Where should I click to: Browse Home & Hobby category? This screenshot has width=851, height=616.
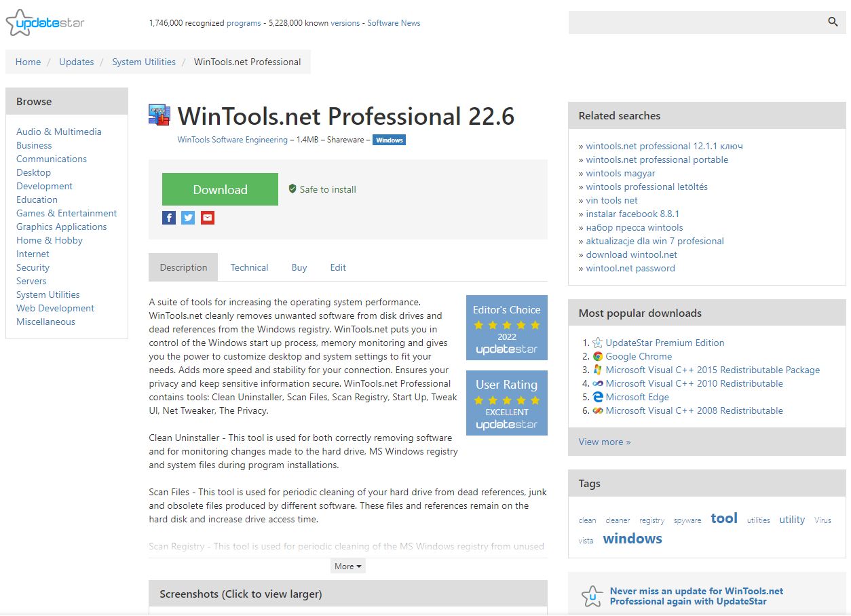(50, 240)
